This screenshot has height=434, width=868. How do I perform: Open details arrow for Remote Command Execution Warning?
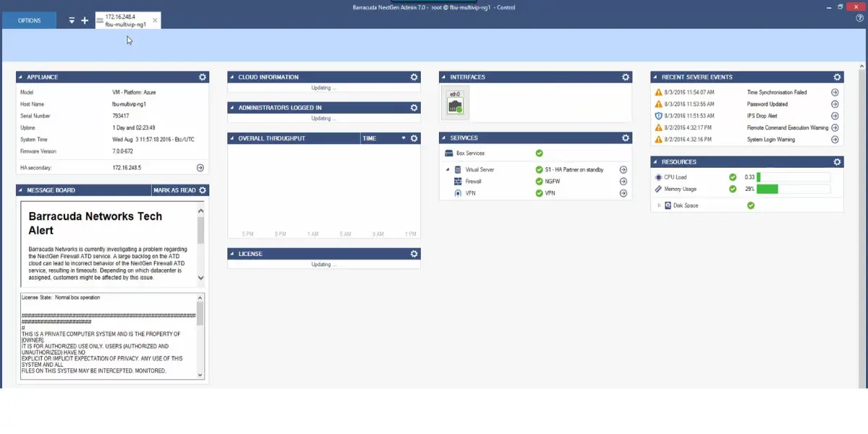(x=835, y=127)
